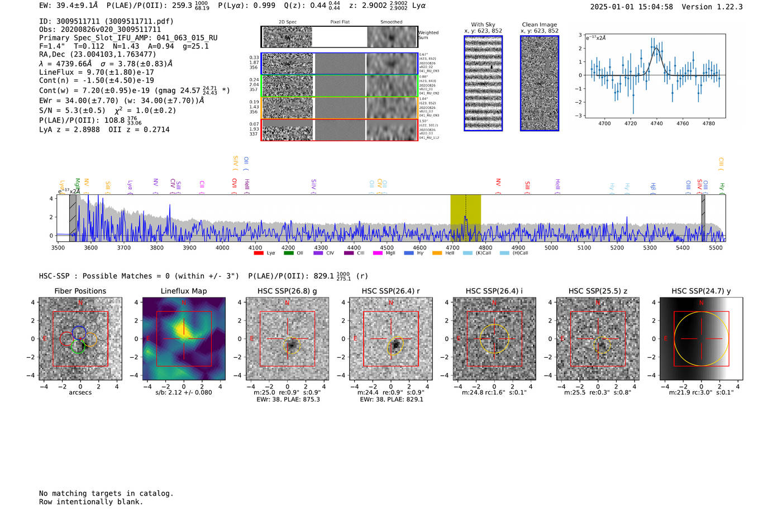The height and width of the screenshot is (532, 782).
Task: Select the blue-bordered 2D fiber spectrum row
Action: [x=340, y=64]
